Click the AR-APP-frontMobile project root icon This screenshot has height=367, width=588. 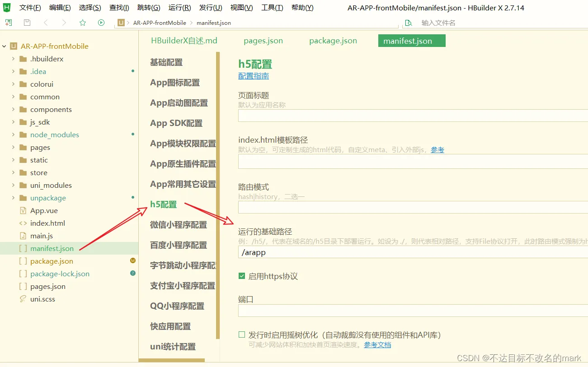(x=14, y=46)
